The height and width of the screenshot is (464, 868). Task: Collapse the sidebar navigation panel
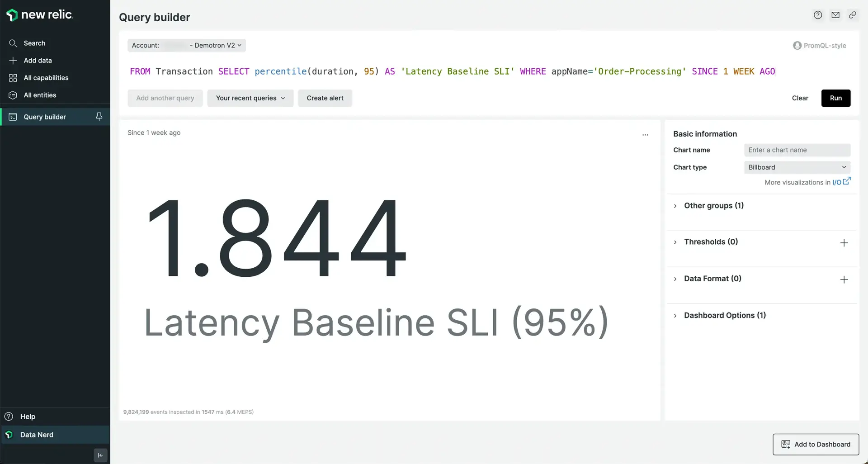(100, 455)
